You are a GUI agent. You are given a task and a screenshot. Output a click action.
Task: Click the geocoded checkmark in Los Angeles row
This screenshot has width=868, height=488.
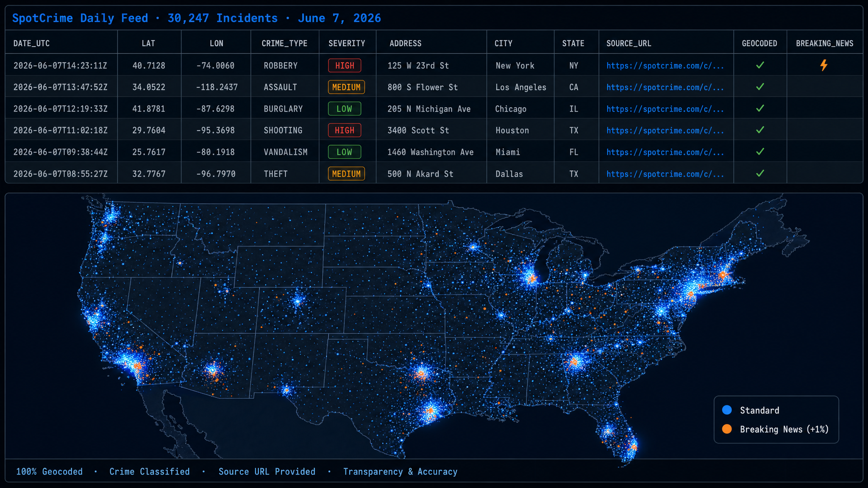pos(760,87)
